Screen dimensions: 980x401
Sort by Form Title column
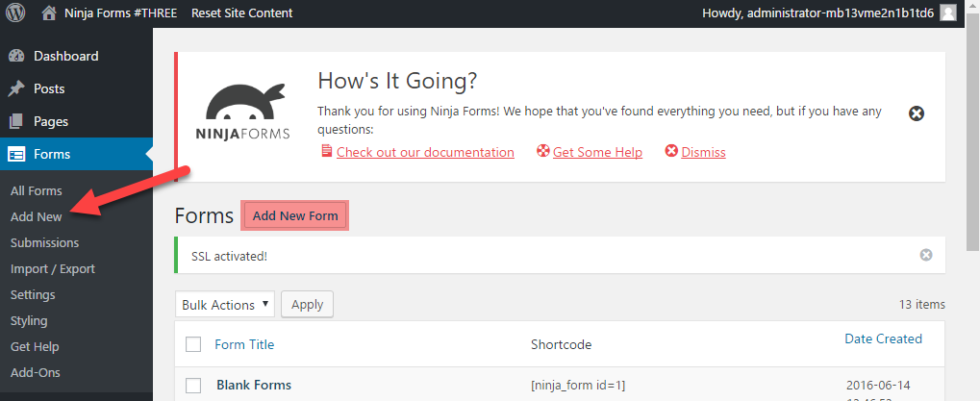[x=244, y=344]
